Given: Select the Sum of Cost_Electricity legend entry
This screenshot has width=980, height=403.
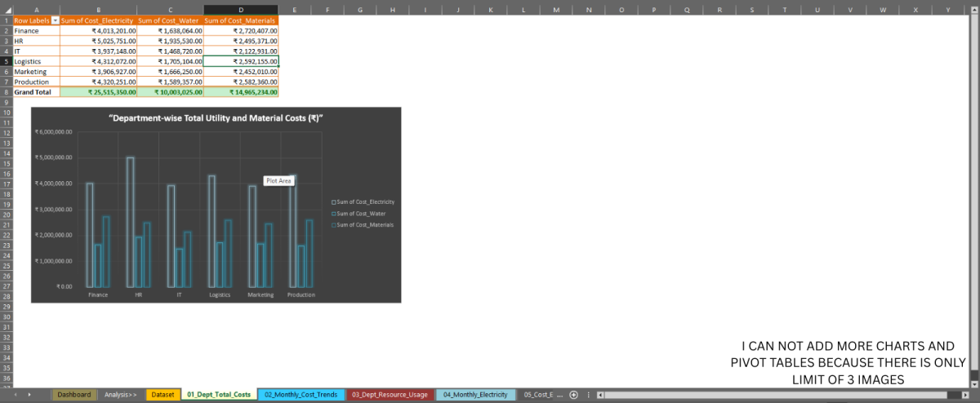Looking at the screenshot, I should coord(365,201).
